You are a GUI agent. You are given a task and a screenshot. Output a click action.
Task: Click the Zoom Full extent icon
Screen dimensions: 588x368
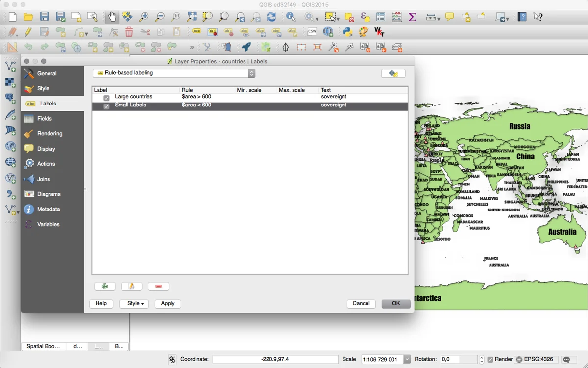click(192, 17)
